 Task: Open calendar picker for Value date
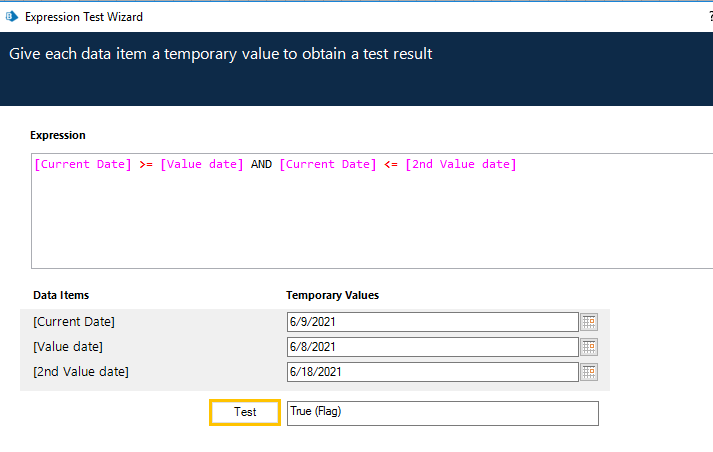coord(590,347)
